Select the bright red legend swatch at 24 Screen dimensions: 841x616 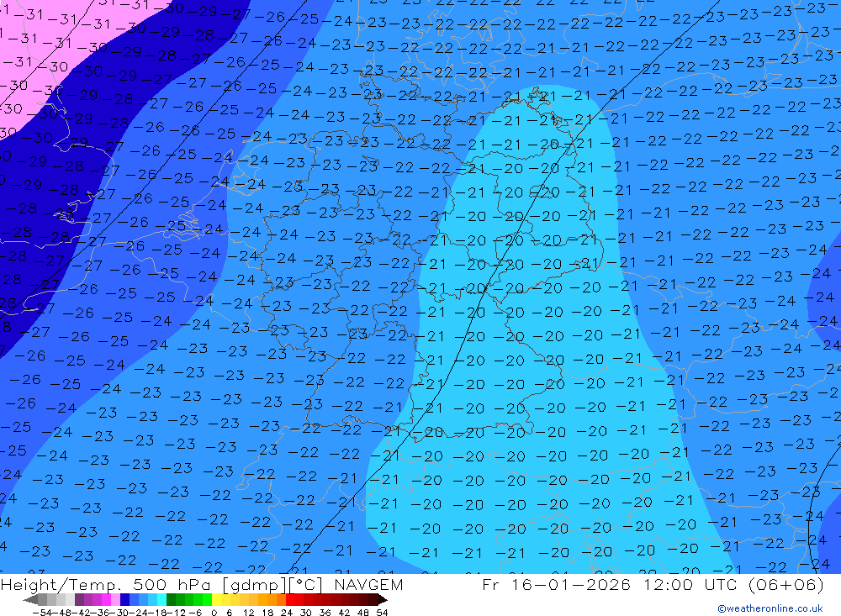(290, 600)
